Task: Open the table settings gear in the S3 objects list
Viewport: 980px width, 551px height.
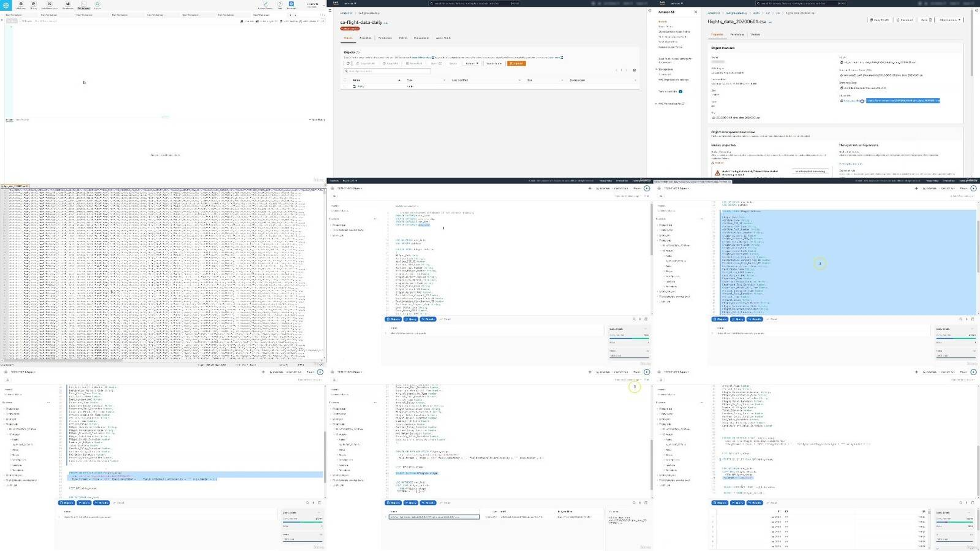Action: click(x=634, y=70)
